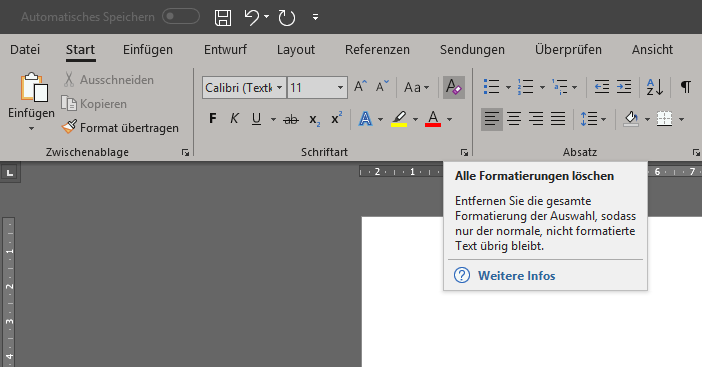The image size is (702, 367).
Task: Center align the paragraph text
Action: point(514,119)
